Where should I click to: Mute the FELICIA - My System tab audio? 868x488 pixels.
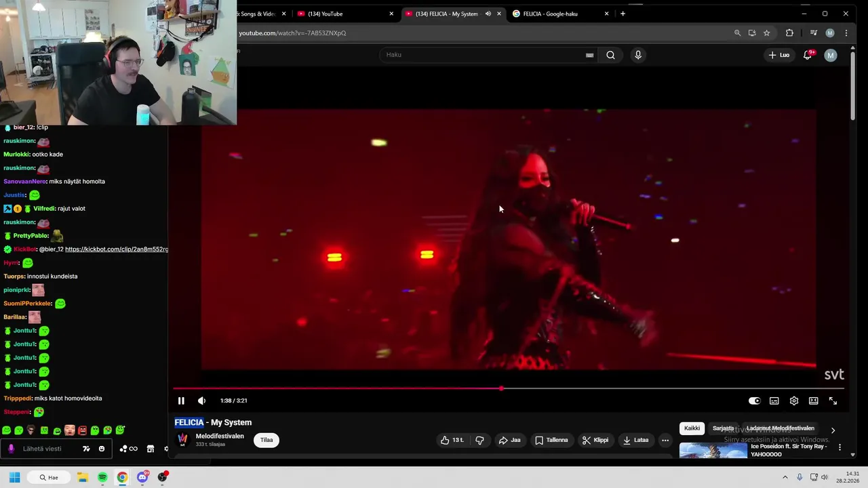click(x=488, y=14)
